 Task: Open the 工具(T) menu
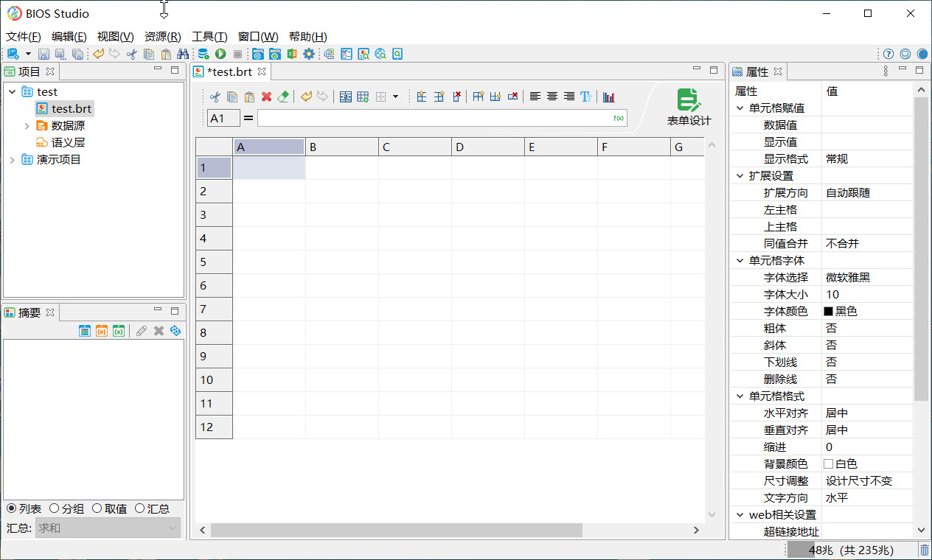coord(209,37)
